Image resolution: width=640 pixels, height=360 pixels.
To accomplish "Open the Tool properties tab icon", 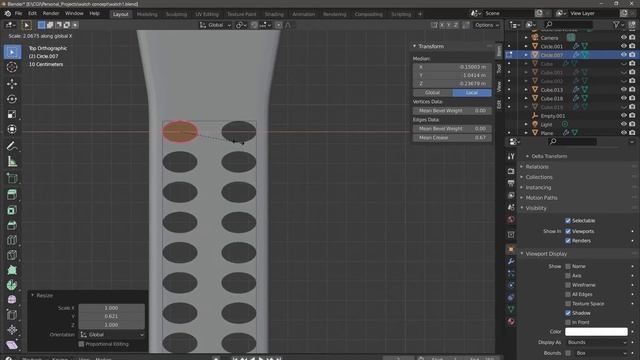I will tap(511, 157).
